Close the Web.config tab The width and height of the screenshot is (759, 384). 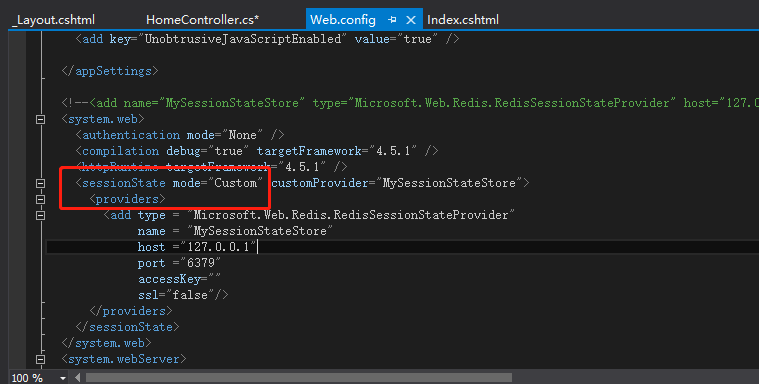[411, 20]
